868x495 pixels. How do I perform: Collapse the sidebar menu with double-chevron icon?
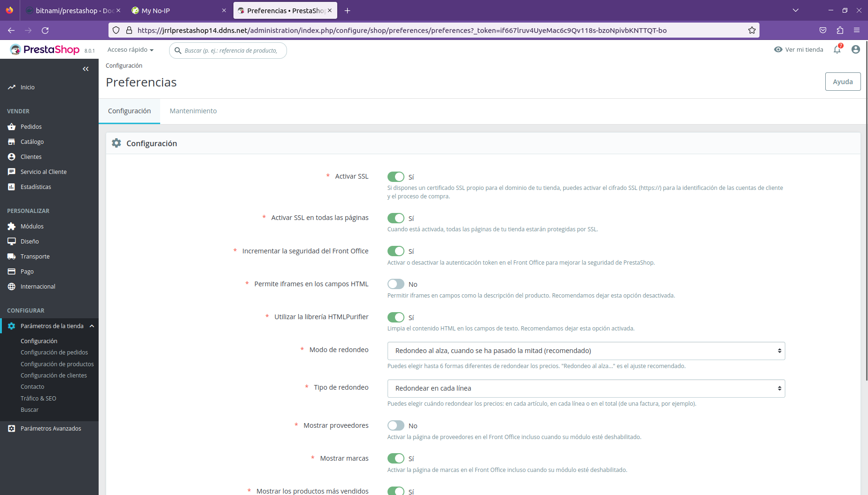coord(85,69)
